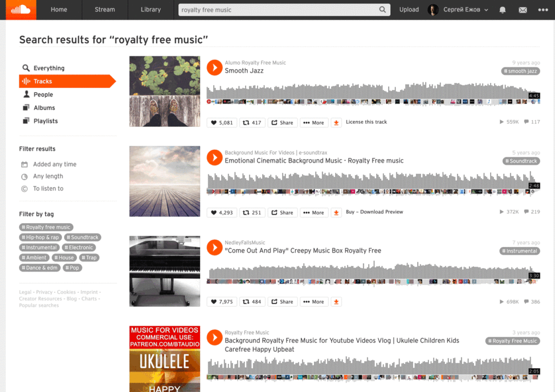Like the Emotional Cinematic Background Music track

222,212
